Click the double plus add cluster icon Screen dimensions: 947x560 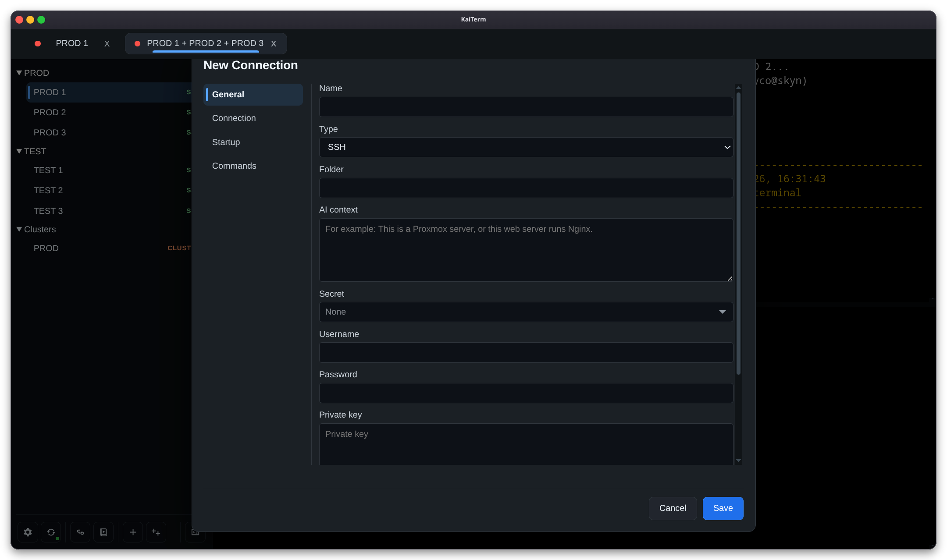point(156,532)
